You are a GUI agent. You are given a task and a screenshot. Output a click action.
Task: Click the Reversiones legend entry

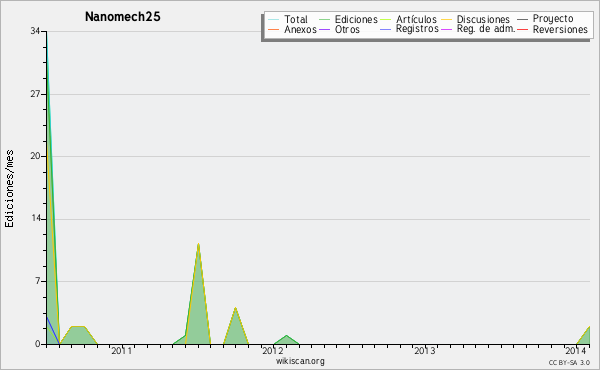(560, 29)
